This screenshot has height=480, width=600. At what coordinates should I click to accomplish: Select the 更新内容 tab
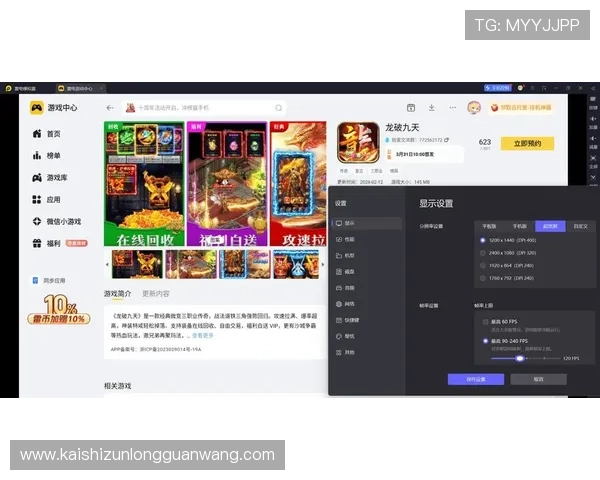click(156, 294)
